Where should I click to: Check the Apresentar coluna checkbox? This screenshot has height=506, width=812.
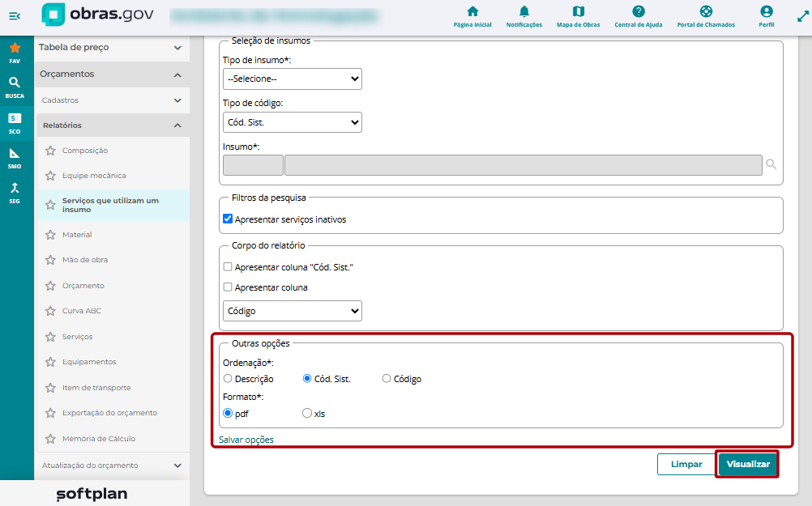(x=228, y=287)
